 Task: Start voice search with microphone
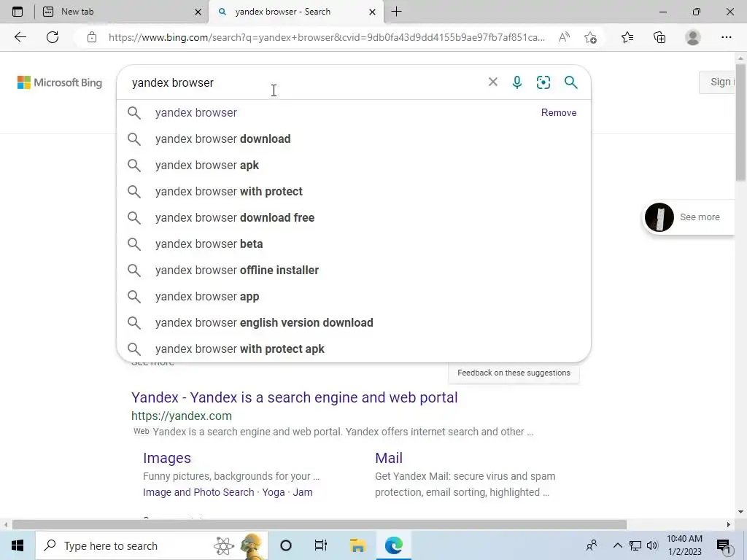tap(517, 82)
